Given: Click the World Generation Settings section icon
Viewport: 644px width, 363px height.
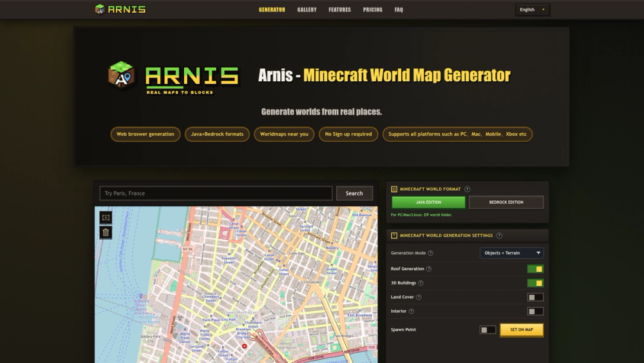Looking at the screenshot, I should coord(394,235).
